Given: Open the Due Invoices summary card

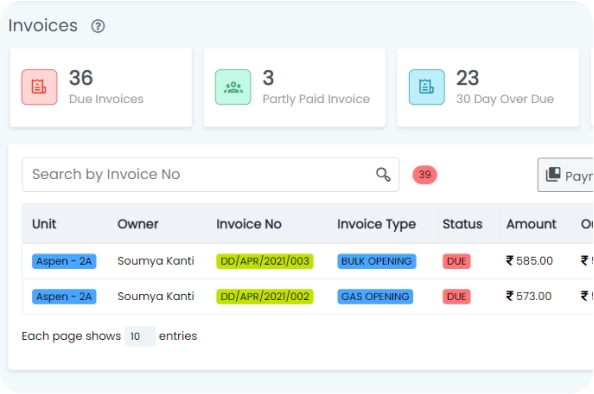Looking at the screenshot, I should [101, 88].
